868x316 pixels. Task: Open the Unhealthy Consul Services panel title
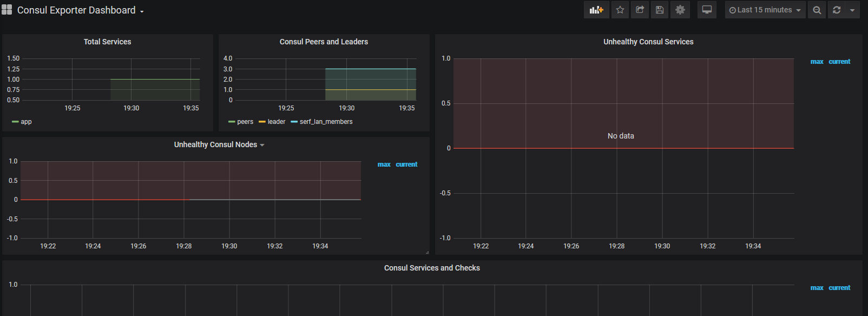648,42
